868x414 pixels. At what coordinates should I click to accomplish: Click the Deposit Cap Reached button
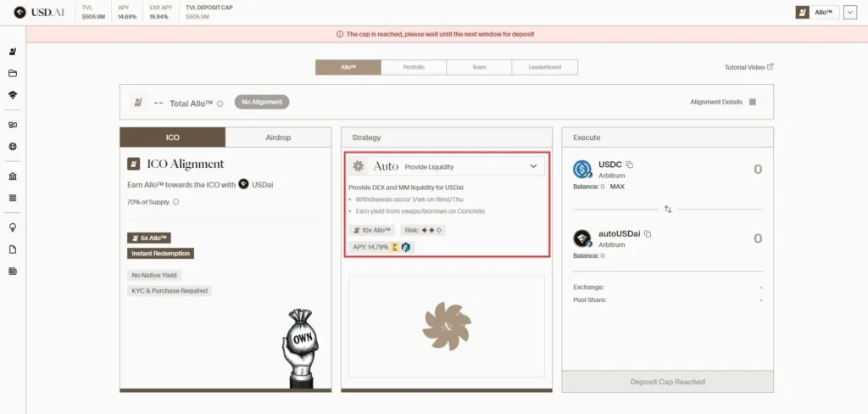tap(667, 382)
